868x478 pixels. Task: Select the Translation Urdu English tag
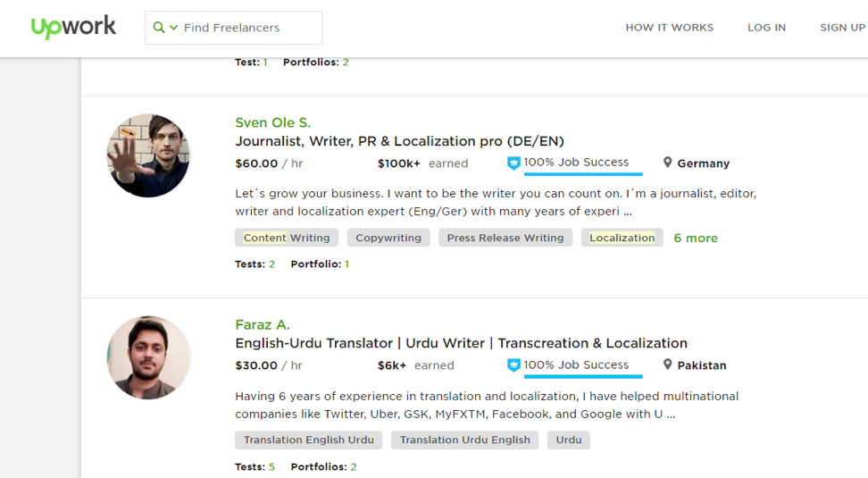coord(465,440)
